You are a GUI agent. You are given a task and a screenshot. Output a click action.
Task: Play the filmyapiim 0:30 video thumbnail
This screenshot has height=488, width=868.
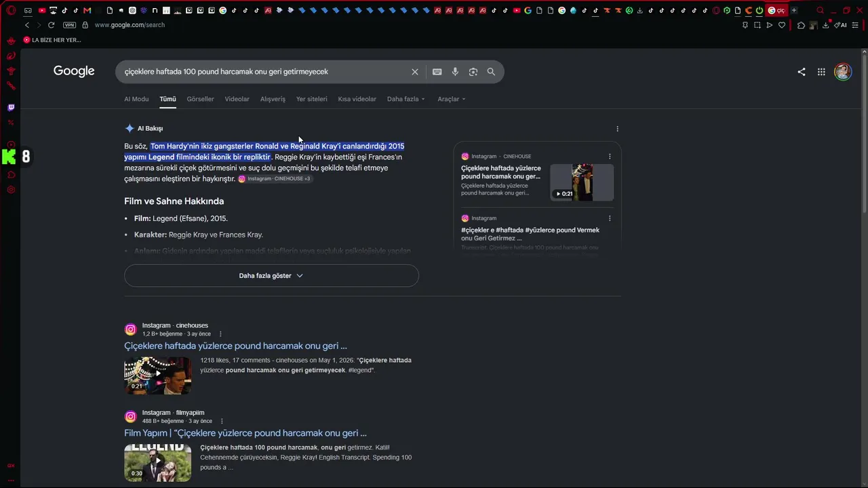coord(157,463)
